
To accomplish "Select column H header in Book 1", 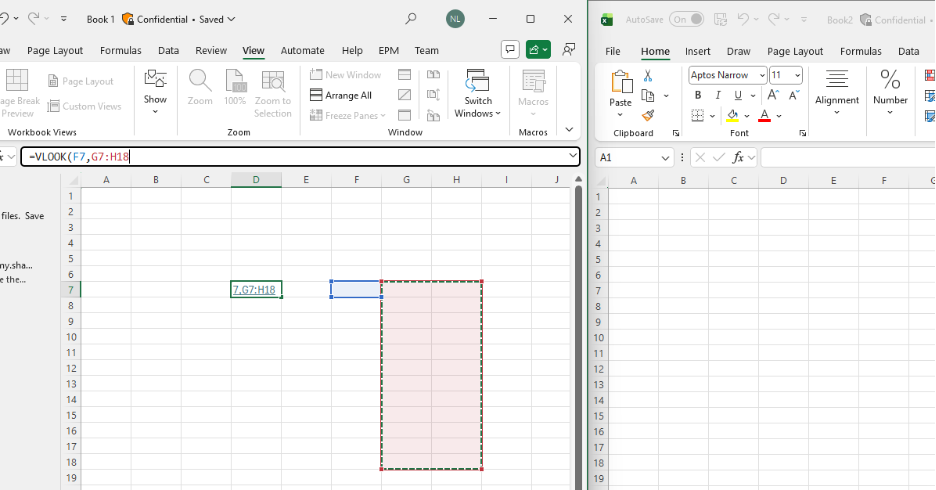I will point(456,179).
